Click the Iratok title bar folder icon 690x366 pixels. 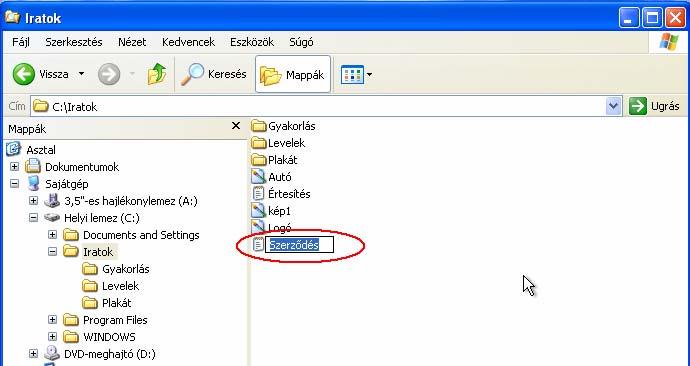pos(12,17)
